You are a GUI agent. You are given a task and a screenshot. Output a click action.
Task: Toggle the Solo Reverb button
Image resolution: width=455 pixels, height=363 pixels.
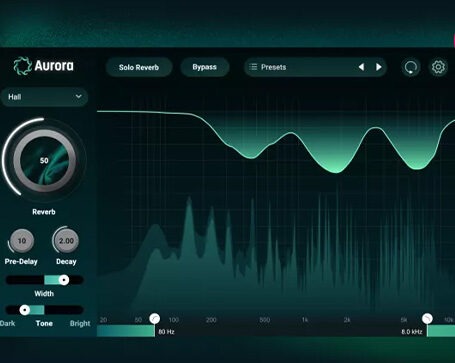coord(139,67)
